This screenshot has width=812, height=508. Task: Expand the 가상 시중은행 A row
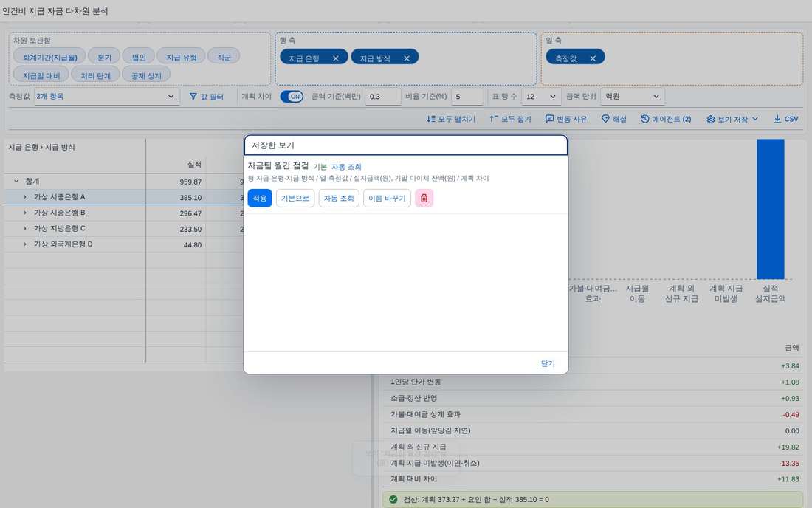click(x=24, y=197)
